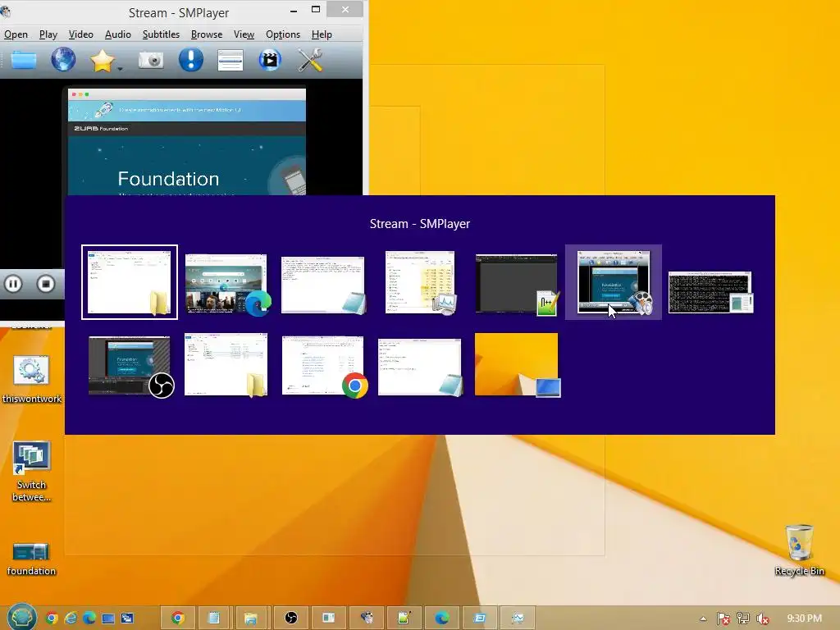
Task: Select thiswontwork desktop icon
Action: pos(32,379)
